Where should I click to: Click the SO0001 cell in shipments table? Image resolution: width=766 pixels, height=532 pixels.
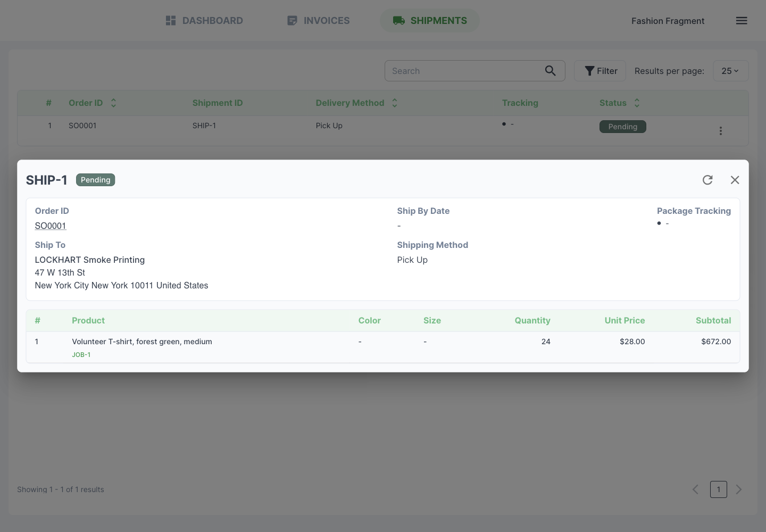(x=82, y=126)
